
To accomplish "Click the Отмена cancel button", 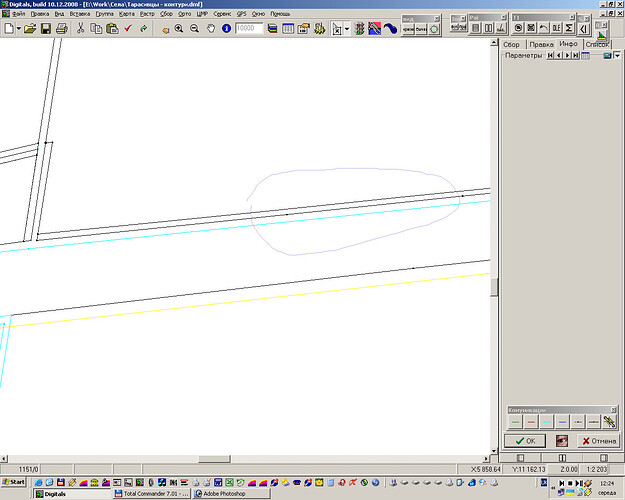I will 599,441.
